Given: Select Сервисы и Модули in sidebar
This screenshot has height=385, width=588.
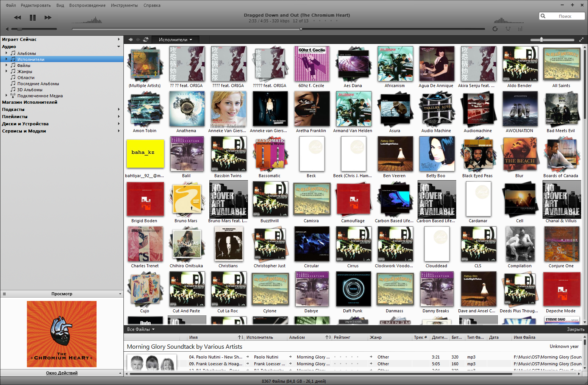Looking at the screenshot, I should click(x=24, y=131).
